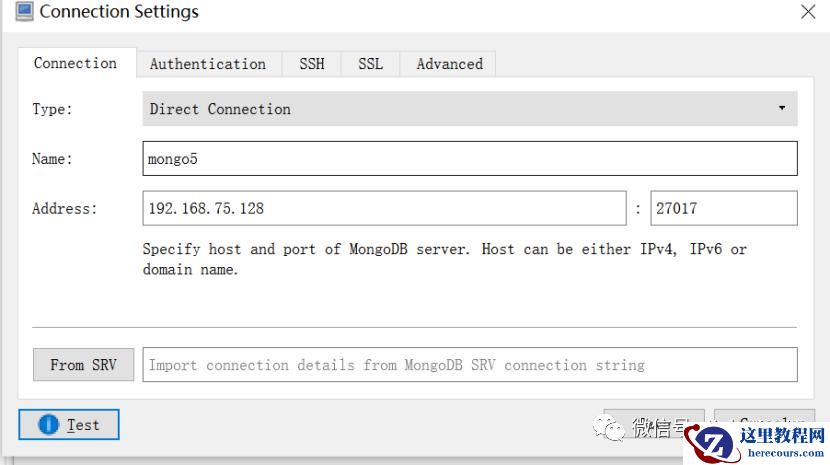The width and height of the screenshot is (830, 465).
Task: Open the Authentication tab
Action: tap(208, 64)
